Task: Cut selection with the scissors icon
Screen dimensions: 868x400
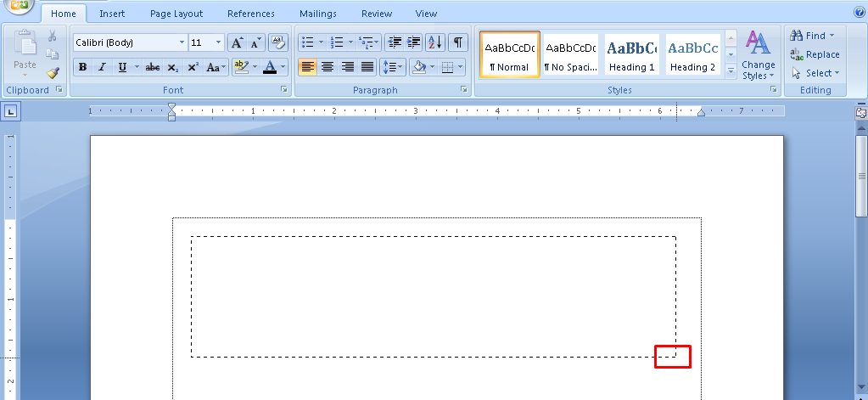Action: point(52,36)
